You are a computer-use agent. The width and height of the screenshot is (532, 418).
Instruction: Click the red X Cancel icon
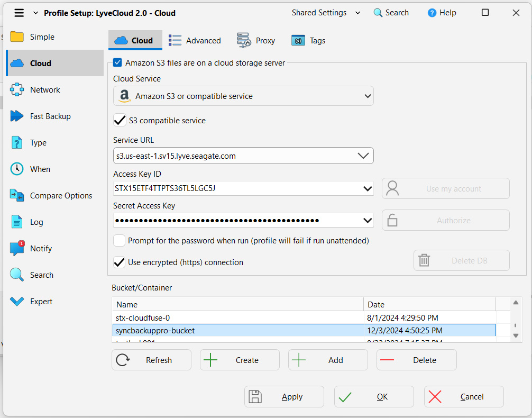click(x=435, y=397)
